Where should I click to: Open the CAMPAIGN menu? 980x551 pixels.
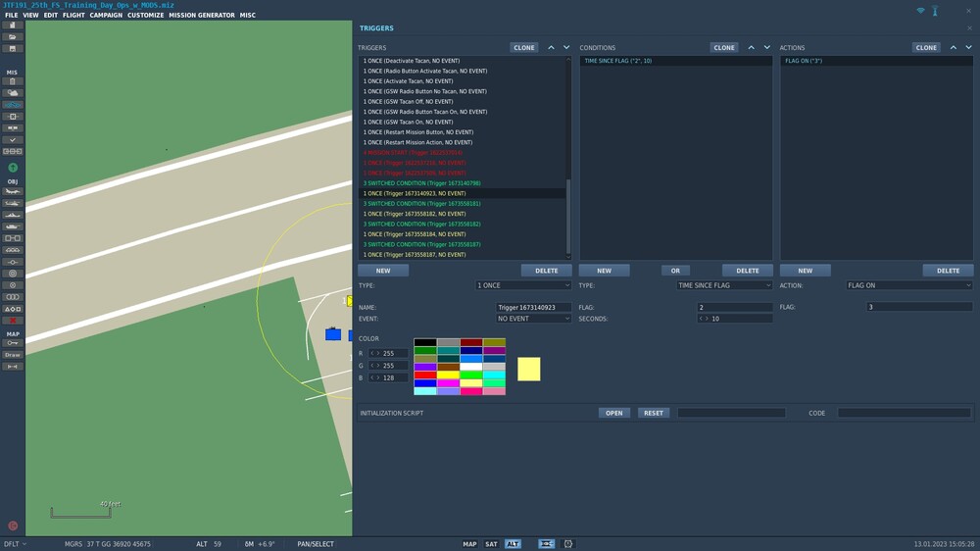coord(106,16)
